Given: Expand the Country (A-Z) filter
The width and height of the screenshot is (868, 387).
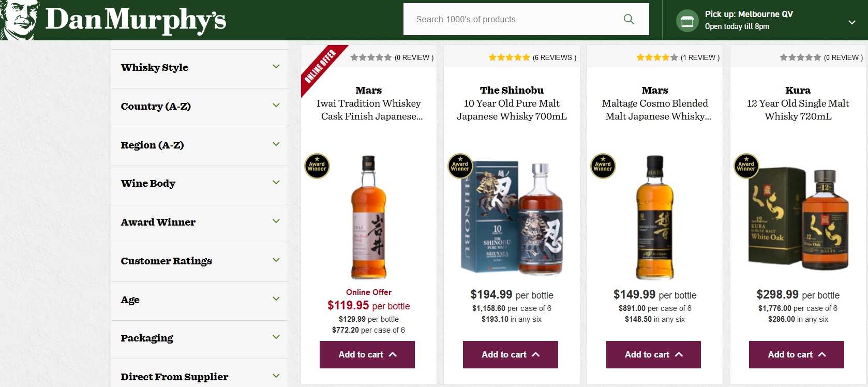Looking at the screenshot, I should (276, 106).
